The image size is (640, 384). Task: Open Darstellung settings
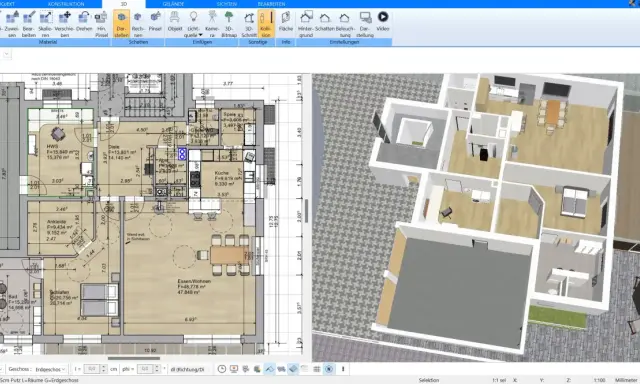[365, 24]
